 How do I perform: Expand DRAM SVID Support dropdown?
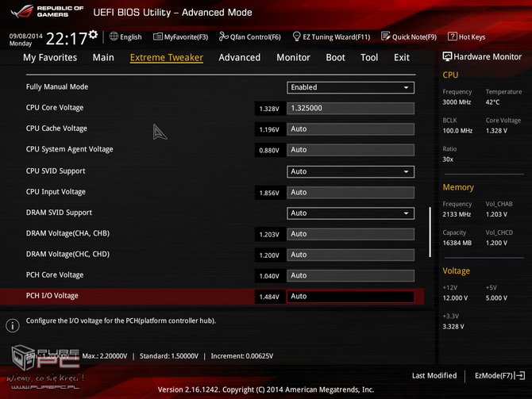coord(350,213)
